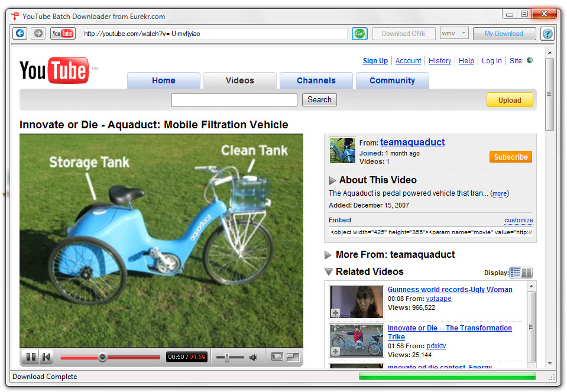Click the gray forward arrow button
The height and width of the screenshot is (392, 567).
[38, 34]
